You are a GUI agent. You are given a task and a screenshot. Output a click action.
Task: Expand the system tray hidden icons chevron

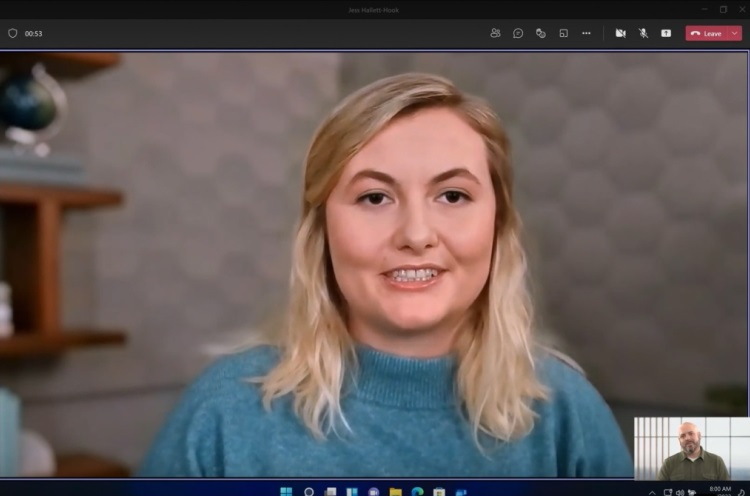click(652, 491)
